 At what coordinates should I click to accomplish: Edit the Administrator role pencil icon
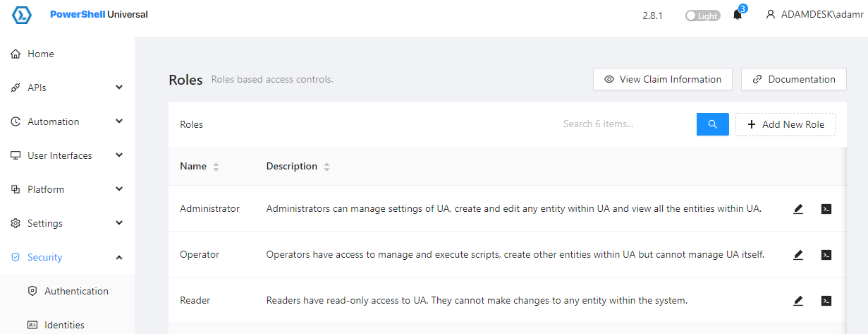[x=798, y=209]
